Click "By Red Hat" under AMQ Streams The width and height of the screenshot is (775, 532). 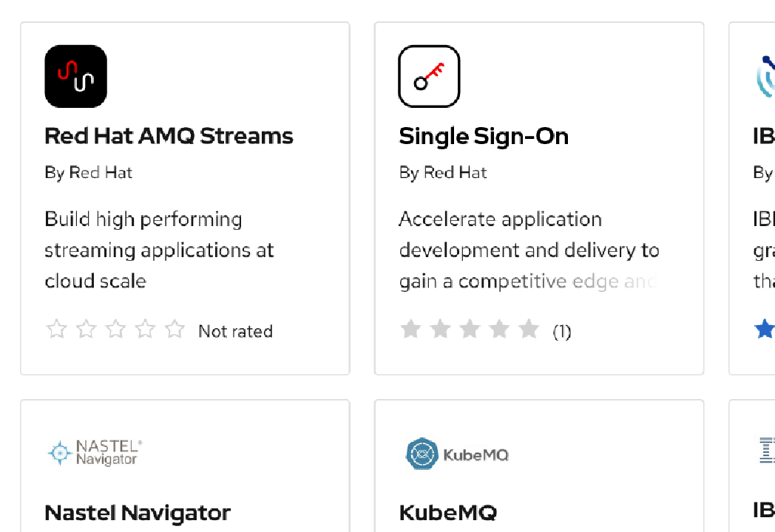(x=88, y=173)
